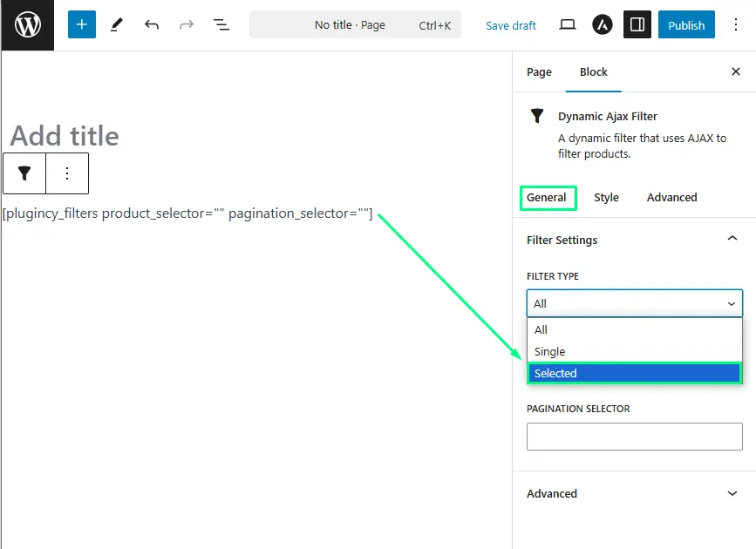The width and height of the screenshot is (756, 549).
Task: Open the Advanced tab next to Style
Action: (x=671, y=198)
